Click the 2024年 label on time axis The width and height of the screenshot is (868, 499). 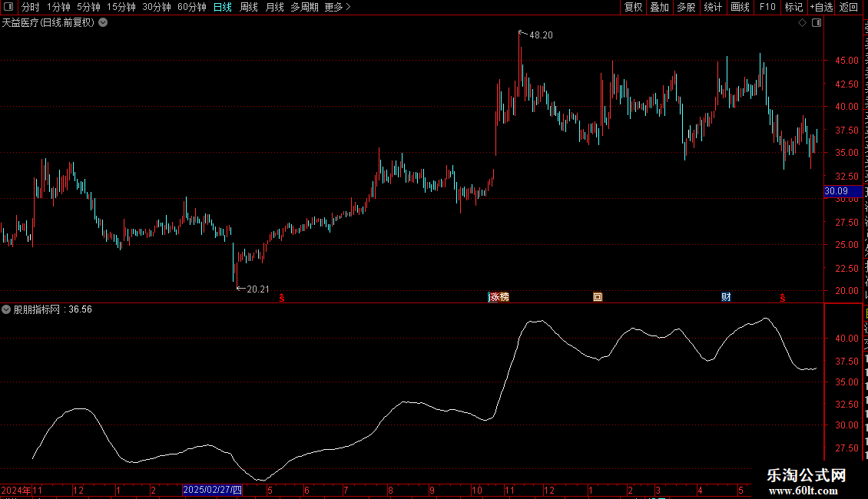point(16,490)
